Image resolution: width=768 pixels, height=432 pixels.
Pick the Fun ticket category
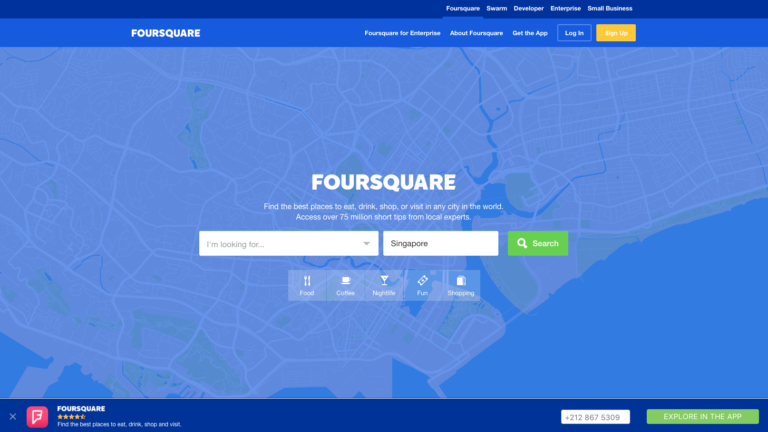[422, 286]
